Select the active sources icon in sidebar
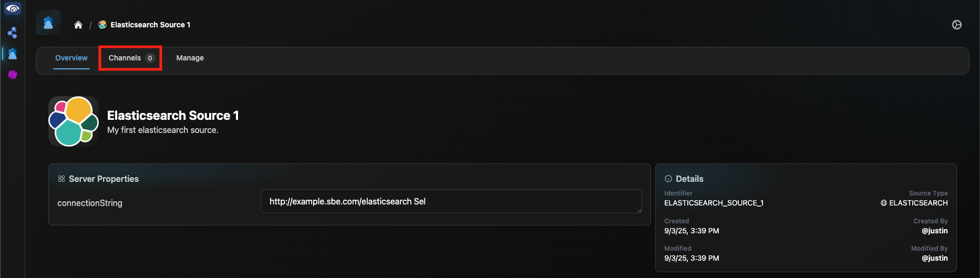This screenshot has height=278, width=980. coord(13,54)
